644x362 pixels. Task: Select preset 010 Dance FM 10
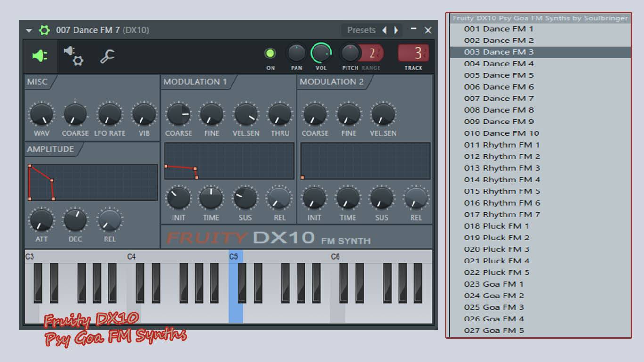pos(540,133)
